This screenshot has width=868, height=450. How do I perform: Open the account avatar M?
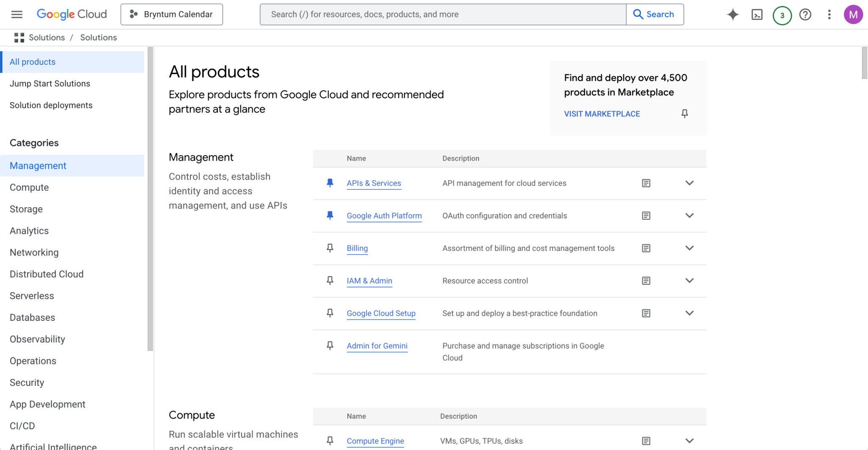click(x=853, y=14)
